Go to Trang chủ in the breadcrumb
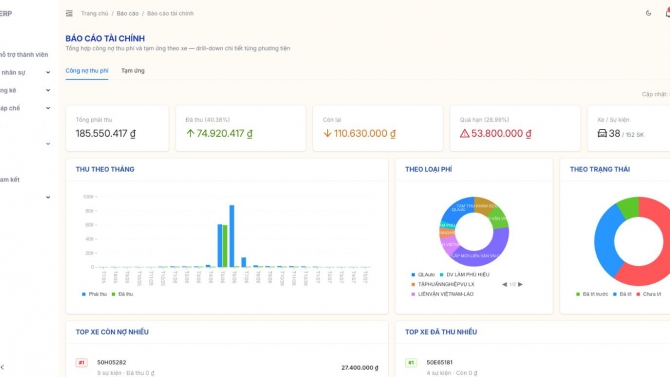The width and height of the screenshot is (670, 377). click(x=94, y=14)
